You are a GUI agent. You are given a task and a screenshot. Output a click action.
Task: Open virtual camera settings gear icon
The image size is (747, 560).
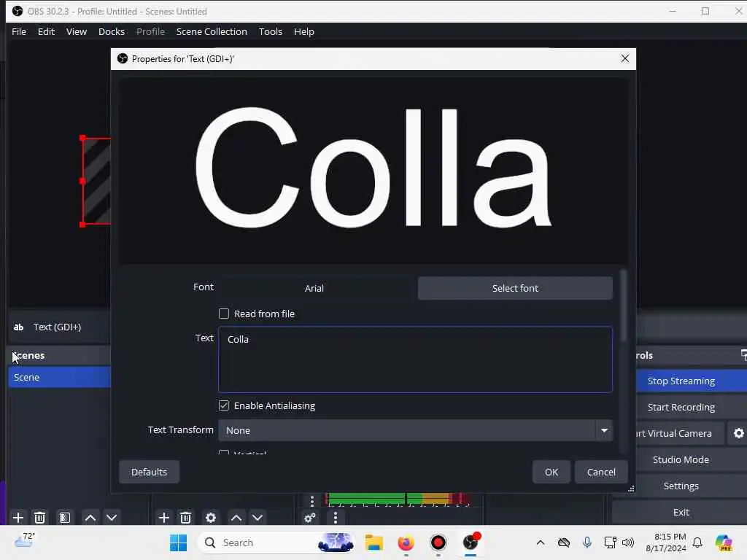pyautogui.click(x=738, y=433)
